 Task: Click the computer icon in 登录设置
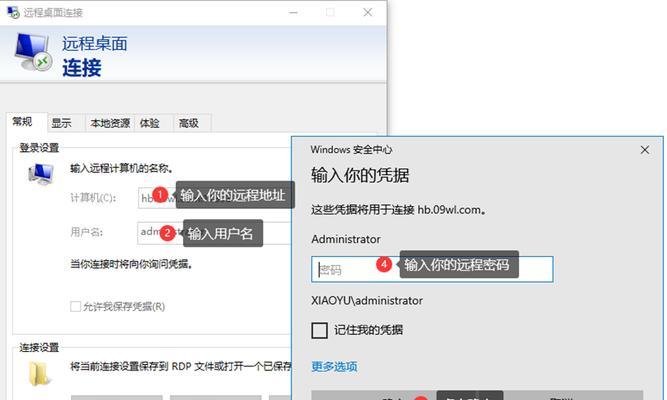(41, 174)
